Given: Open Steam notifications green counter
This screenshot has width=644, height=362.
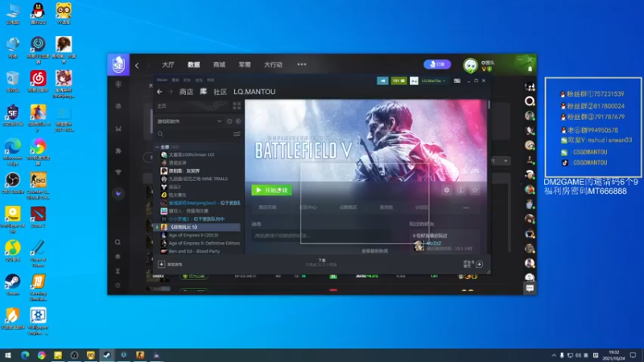Looking at the screenshot, I should pyautogui.click(x=398, y=81).
